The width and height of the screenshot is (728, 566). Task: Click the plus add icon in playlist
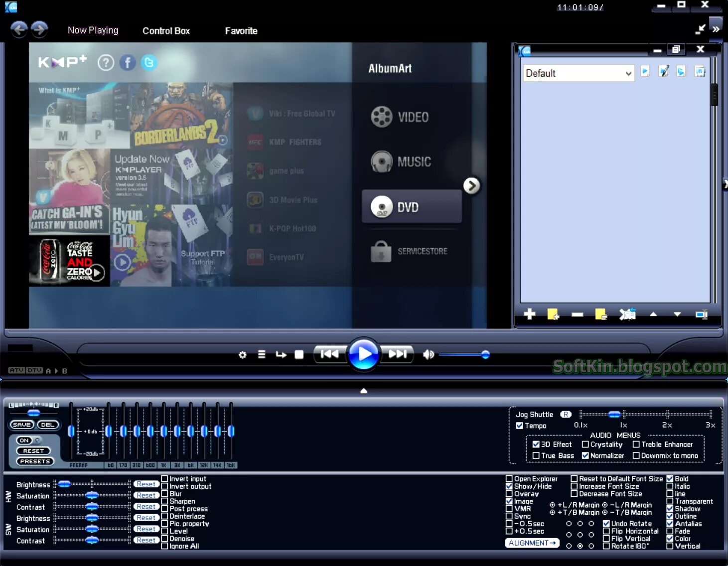point(530,314)
